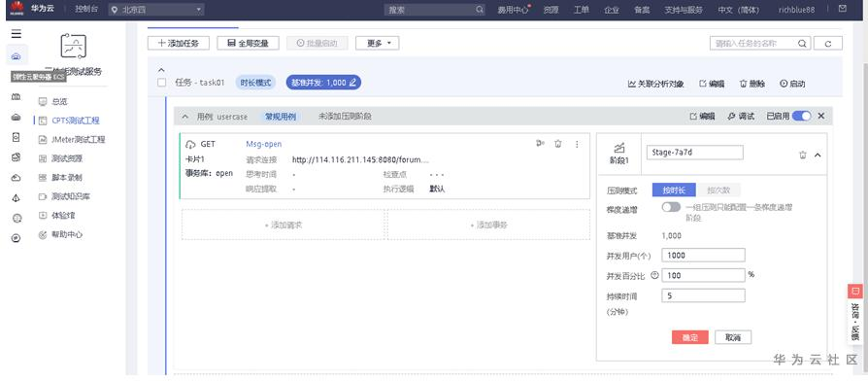
Task: Delete the Msg-open request card
Action: pos(558,144)
